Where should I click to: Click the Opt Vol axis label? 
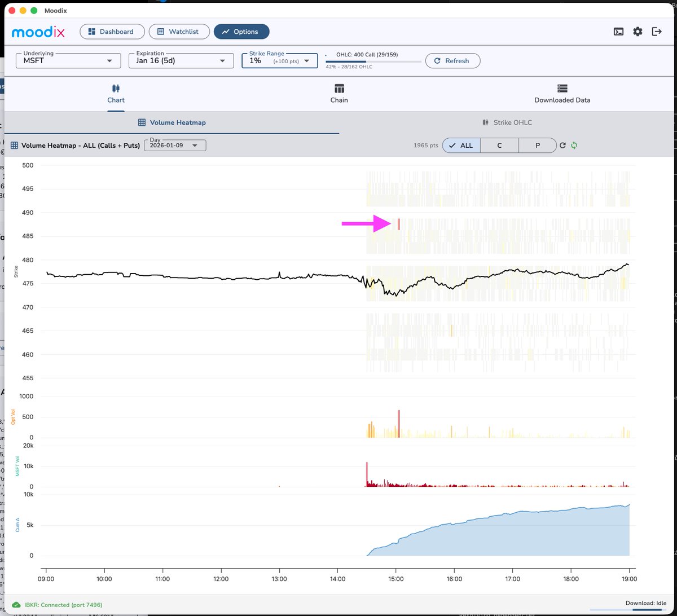(14, 417)
